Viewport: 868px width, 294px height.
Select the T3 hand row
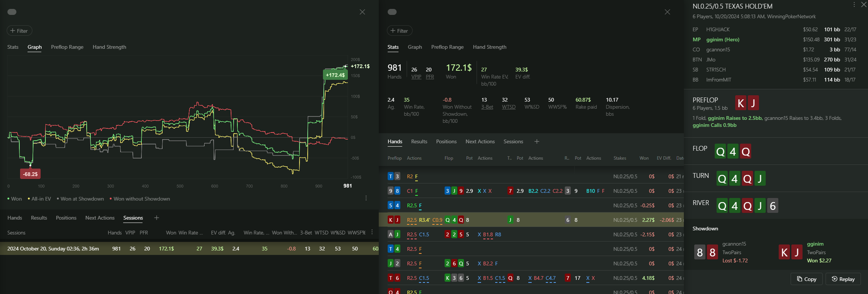[x=531, y=176]
